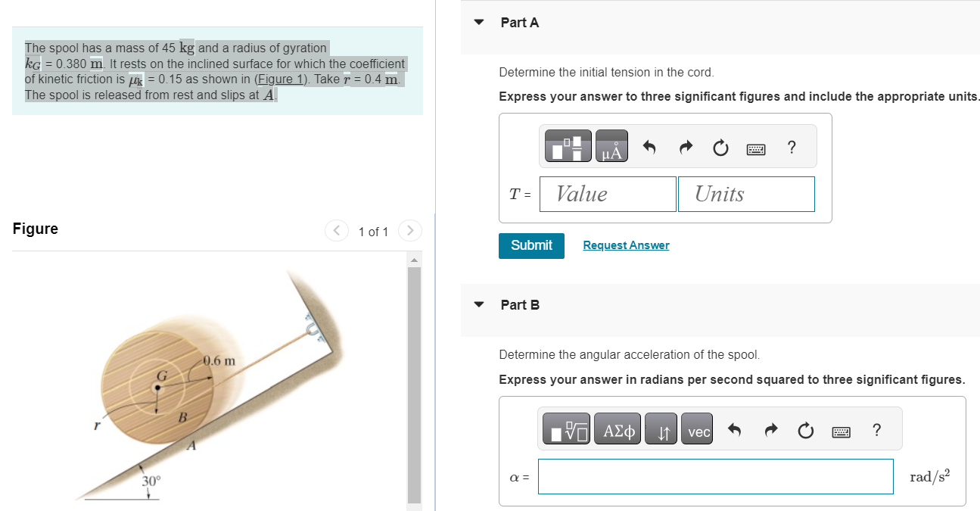The image size is (980, 511).
Task: Click the next figure arrow
Action: 409,231
